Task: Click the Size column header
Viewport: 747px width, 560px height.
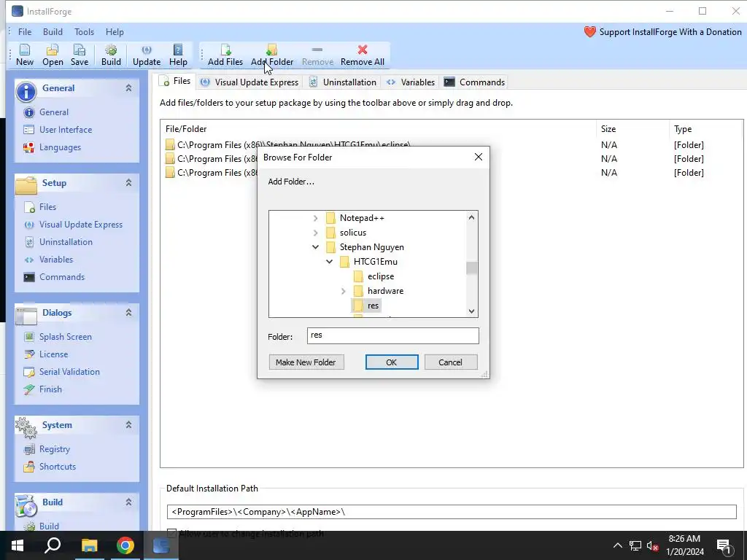Action: pyautogui.click(x=608, y=129)
